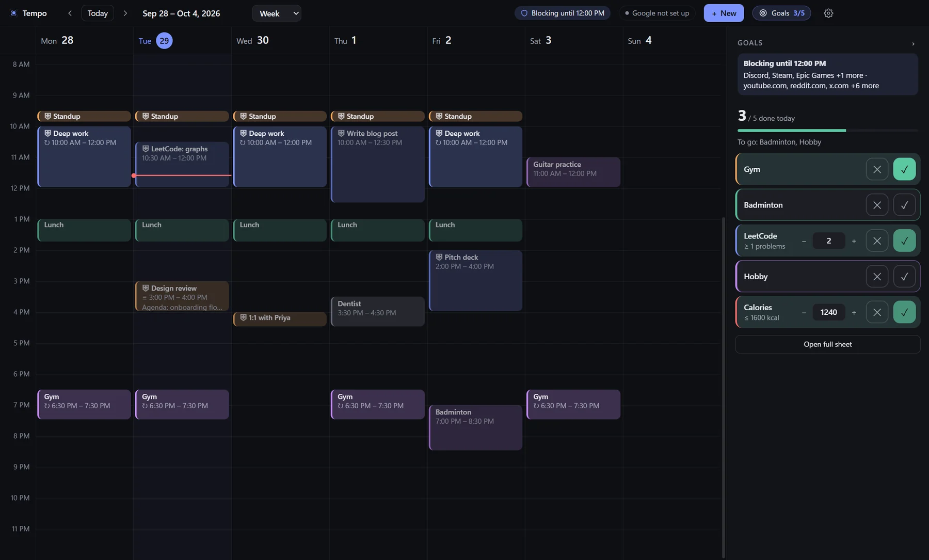The image size is (929, 560).
Task: Open 1:1 with Priya event
Action: (x=280, y=319)
